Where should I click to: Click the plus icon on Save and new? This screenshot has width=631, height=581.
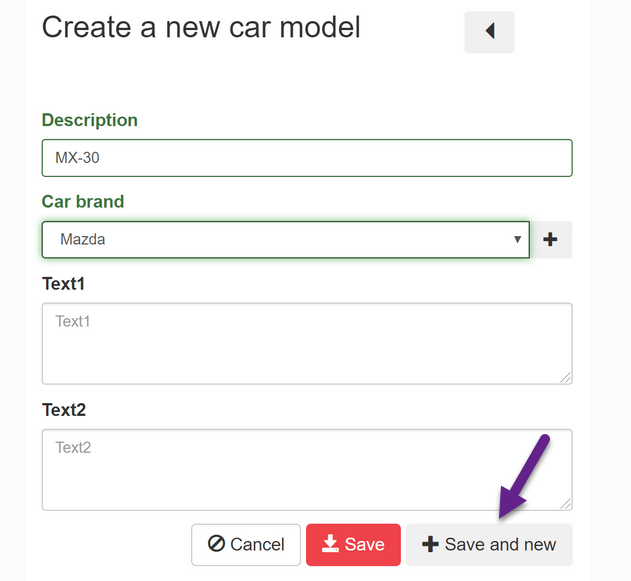coord(430,544)
